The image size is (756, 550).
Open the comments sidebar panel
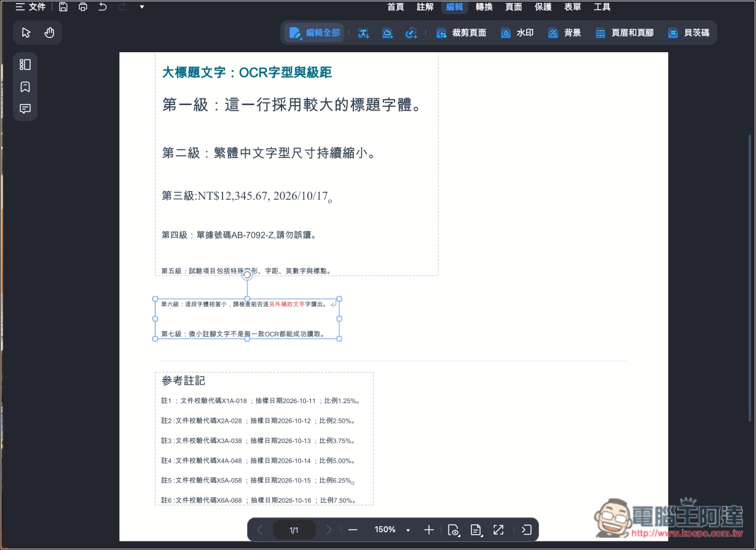(x=25, y=109)
